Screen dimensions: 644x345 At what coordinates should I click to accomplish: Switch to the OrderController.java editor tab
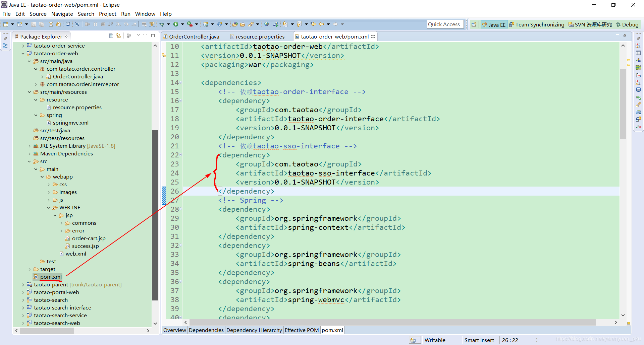(x=191, y=37)
